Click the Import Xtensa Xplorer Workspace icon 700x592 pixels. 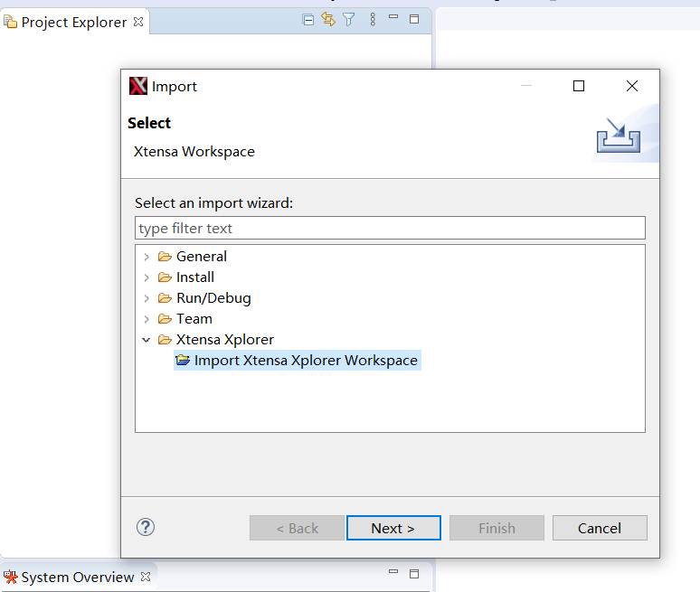pos(183,360)
